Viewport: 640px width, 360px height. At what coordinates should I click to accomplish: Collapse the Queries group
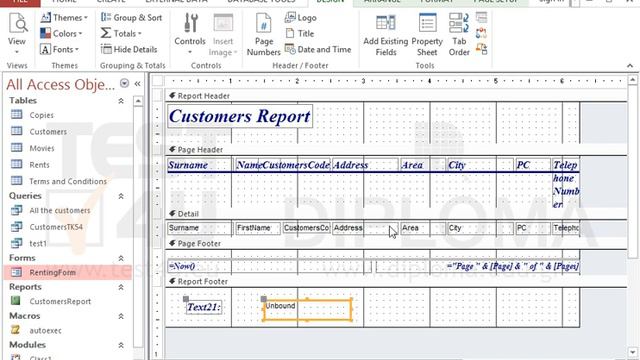pos(121,196)
